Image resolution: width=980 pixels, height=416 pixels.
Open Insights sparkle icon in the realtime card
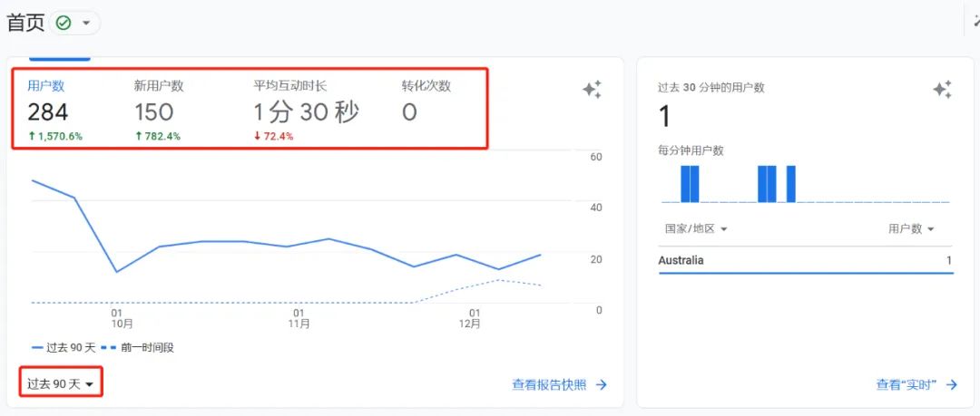click(942, 89)
